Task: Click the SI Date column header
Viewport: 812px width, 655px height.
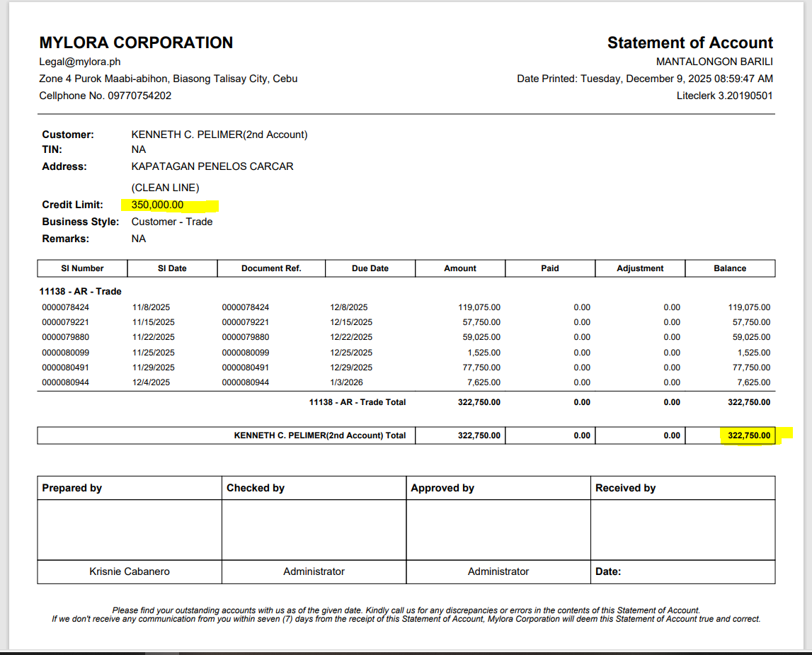Action: click(172, 268)
